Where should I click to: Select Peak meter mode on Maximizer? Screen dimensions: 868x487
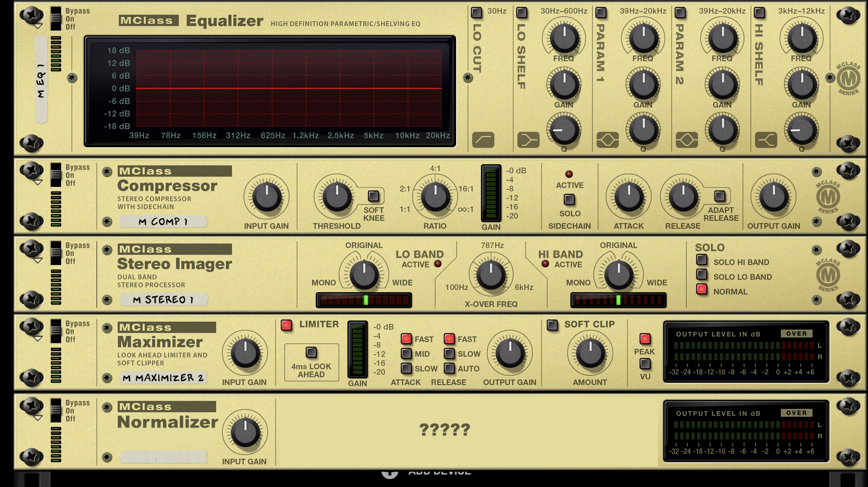645,339
